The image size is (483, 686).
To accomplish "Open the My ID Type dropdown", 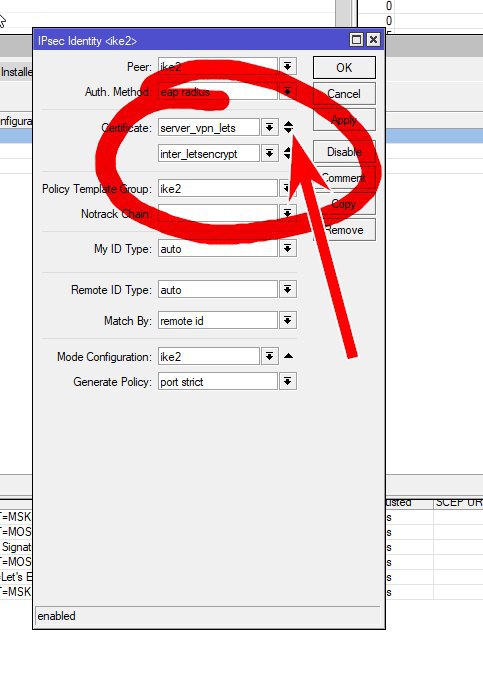I will click(287, 249).
